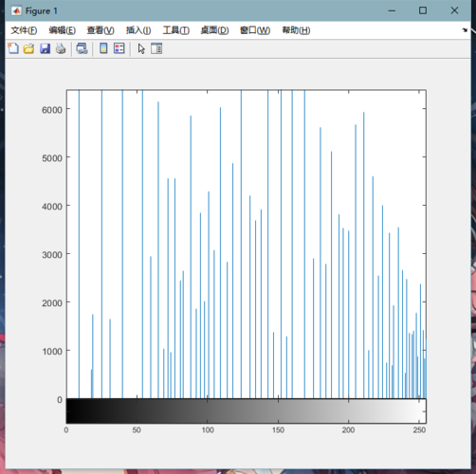The height and width of the screenshot is (474, 476).
Task: Open the 查看(V) menu
Action: pos(101,30)
